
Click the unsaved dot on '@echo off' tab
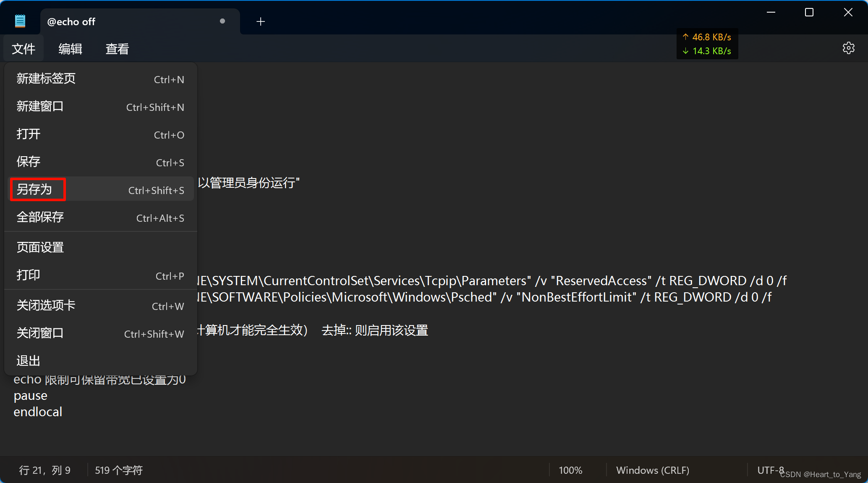click(222, 21)
